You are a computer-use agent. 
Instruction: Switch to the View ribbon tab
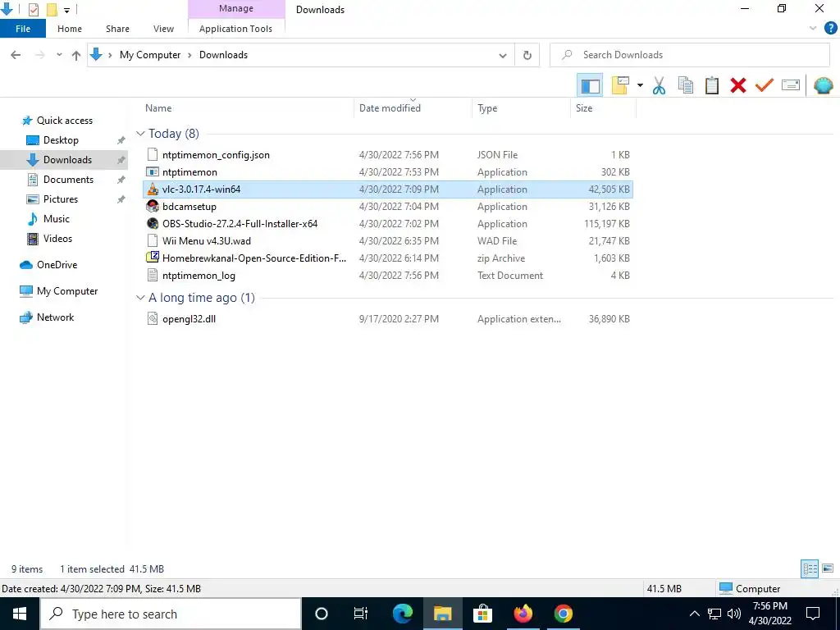tap(163, 29)
